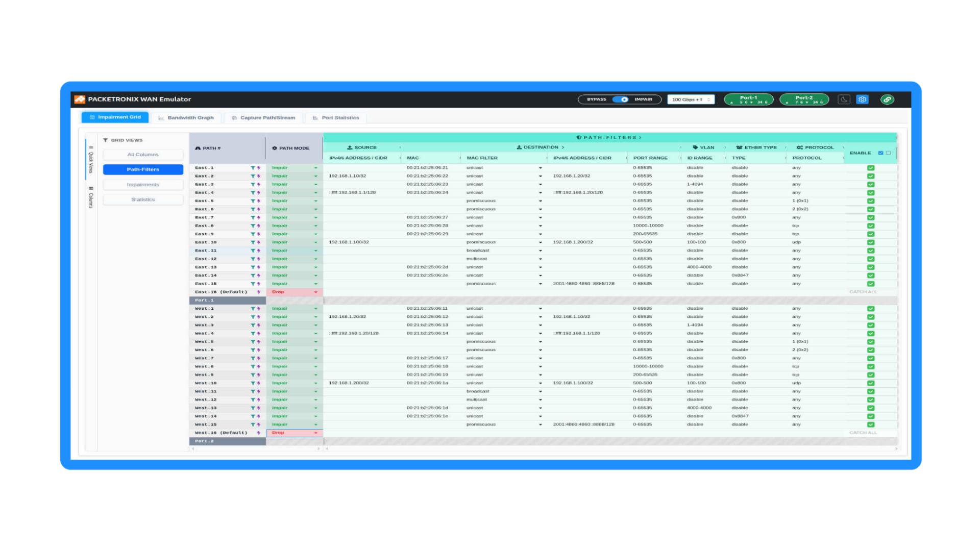Open the Columns side tab
The height and width of the screenshot is (551, 980).
click(x=91, y=197)
